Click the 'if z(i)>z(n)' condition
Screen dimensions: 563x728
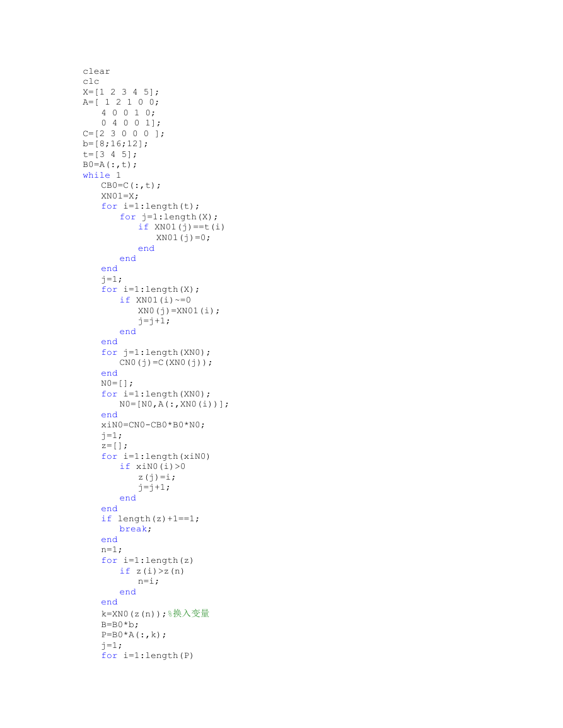point(152,571)
